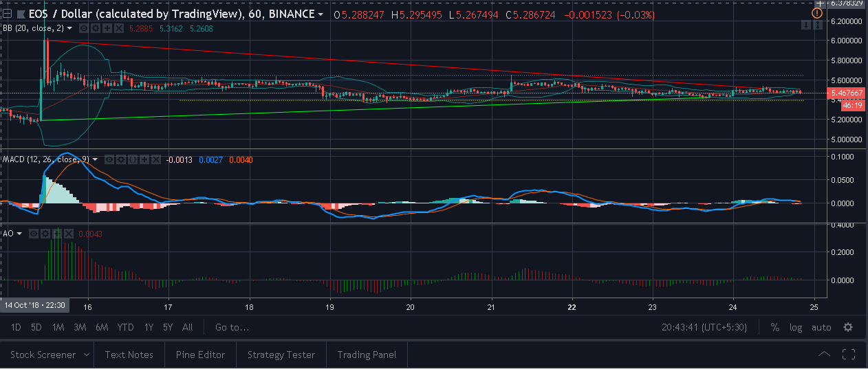Viewport: 868px width, 369px height.
Task: Toggle visibility eye of BB indicator
Action: [x=84, y=28]
